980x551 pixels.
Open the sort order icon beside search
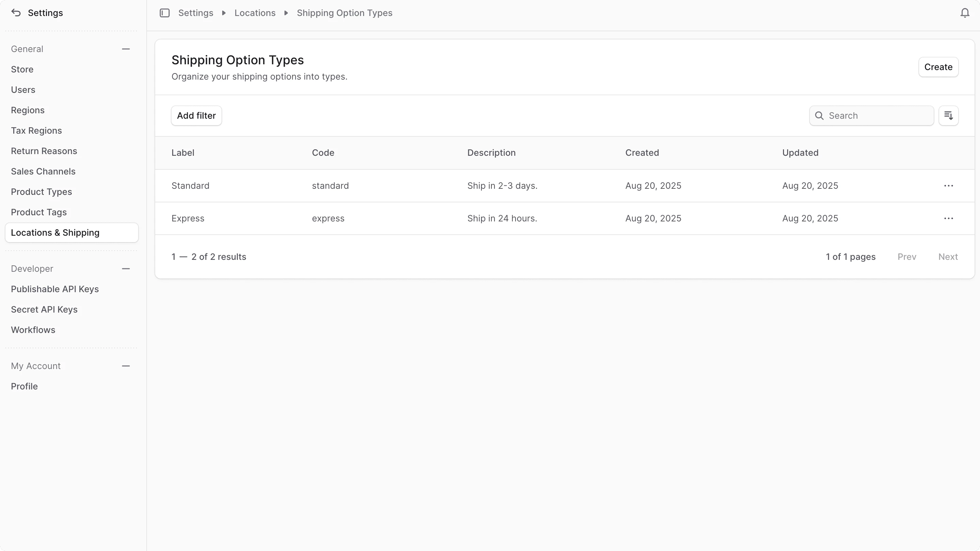(x=949, y=115)
